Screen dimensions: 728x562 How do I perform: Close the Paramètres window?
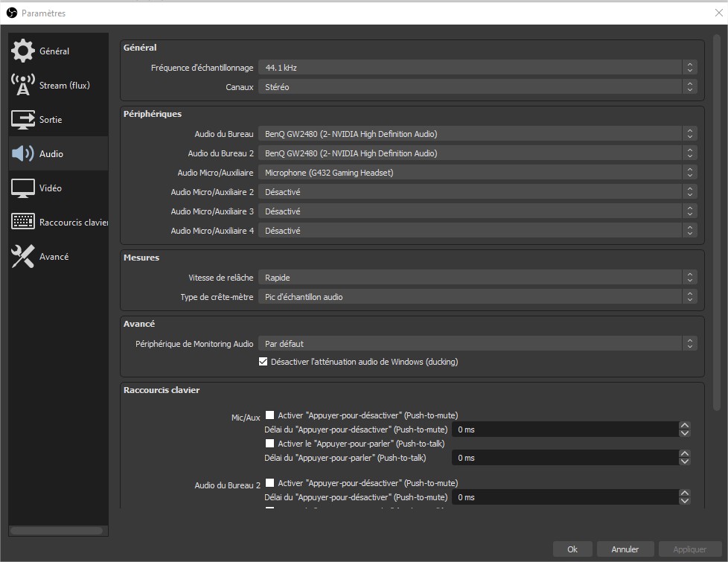[x=719, y=13]
